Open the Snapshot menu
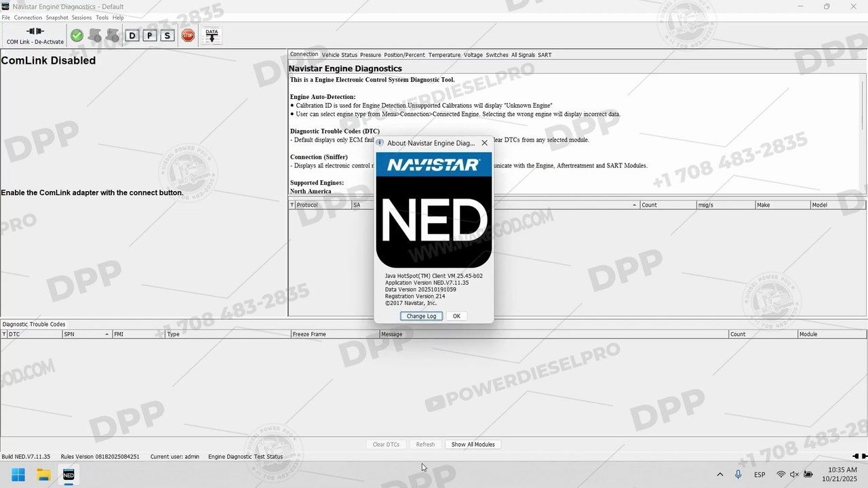Screen dimensions: 868x488 click(57, 18)
